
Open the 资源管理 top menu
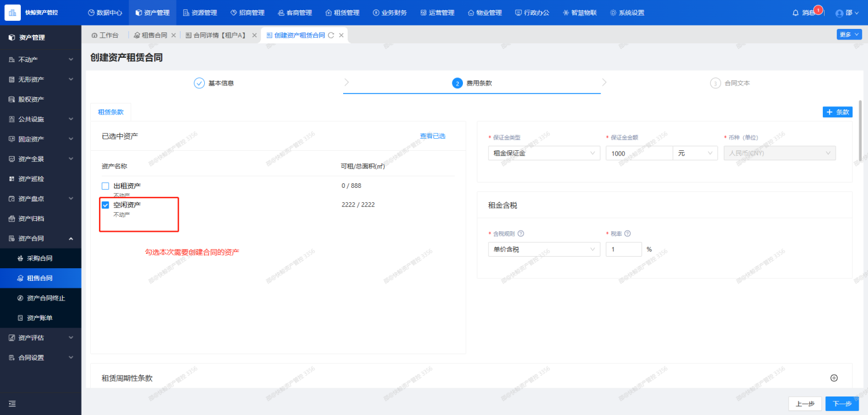[200, 13]
